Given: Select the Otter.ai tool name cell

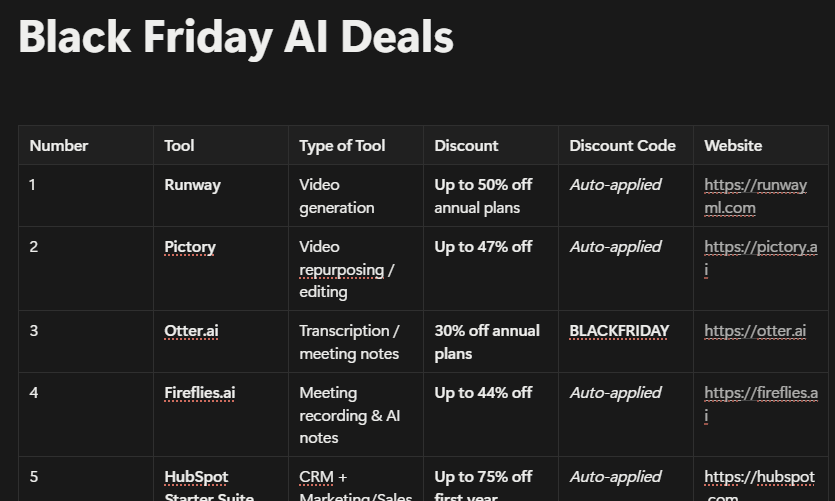Looking at the screenshot, I should [x=191, y=331].
